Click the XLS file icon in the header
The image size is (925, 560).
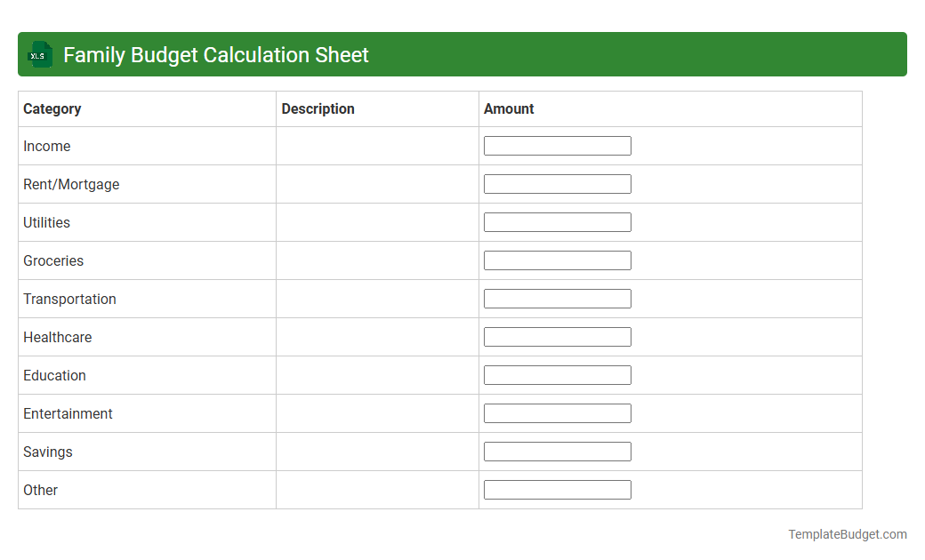[x=39, y=54]
